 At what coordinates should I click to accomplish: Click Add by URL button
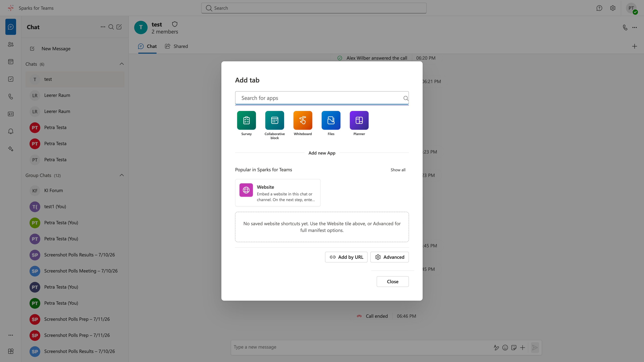(x=346, y=257)
